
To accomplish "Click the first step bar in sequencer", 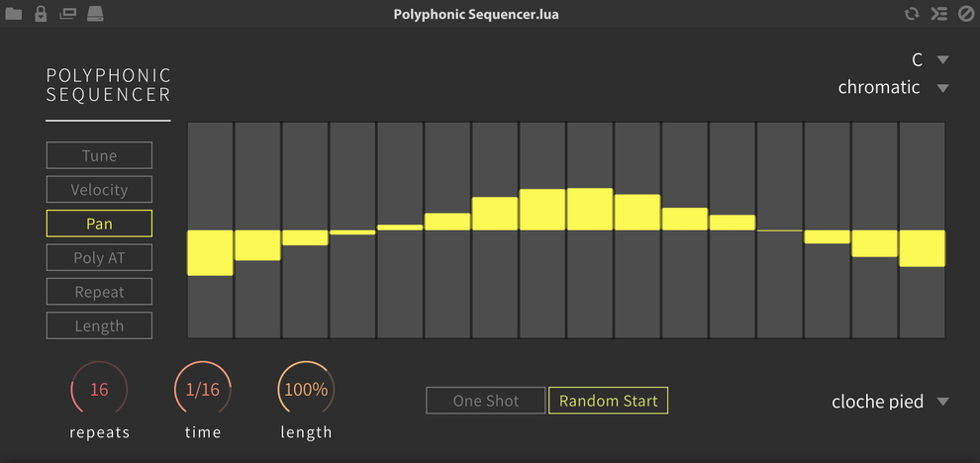I will click(x=210, y=230).
